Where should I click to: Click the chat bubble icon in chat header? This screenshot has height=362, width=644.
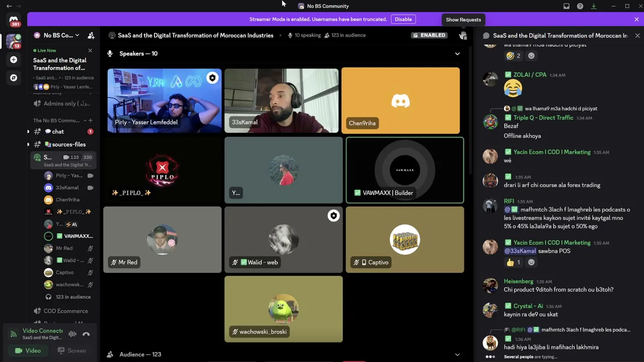[486, 36]
